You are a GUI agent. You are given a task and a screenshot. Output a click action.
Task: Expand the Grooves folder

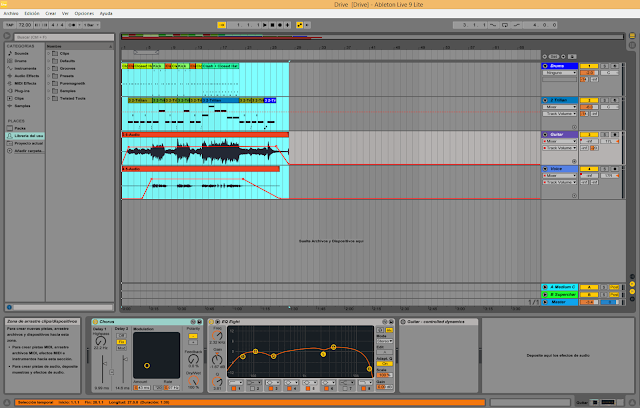click(49, 69)
